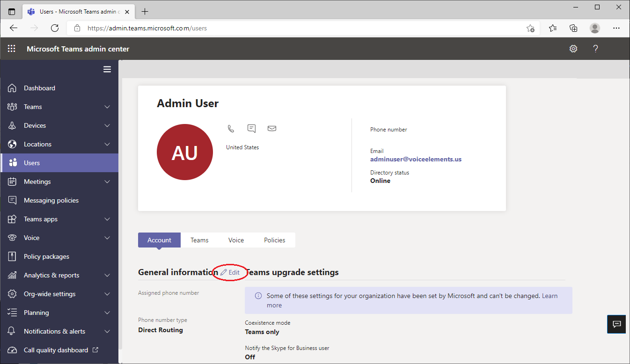This screenshot has width=630, height=364.
Task: Open Messaging policies in sidebar
Action: (59, 200)
